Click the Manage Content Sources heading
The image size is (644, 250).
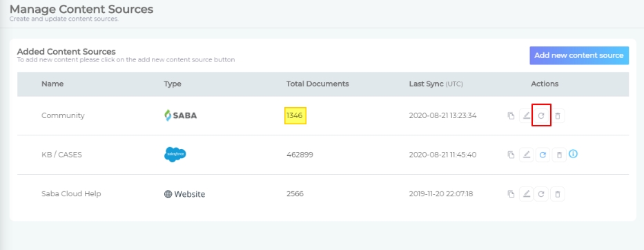81,9
